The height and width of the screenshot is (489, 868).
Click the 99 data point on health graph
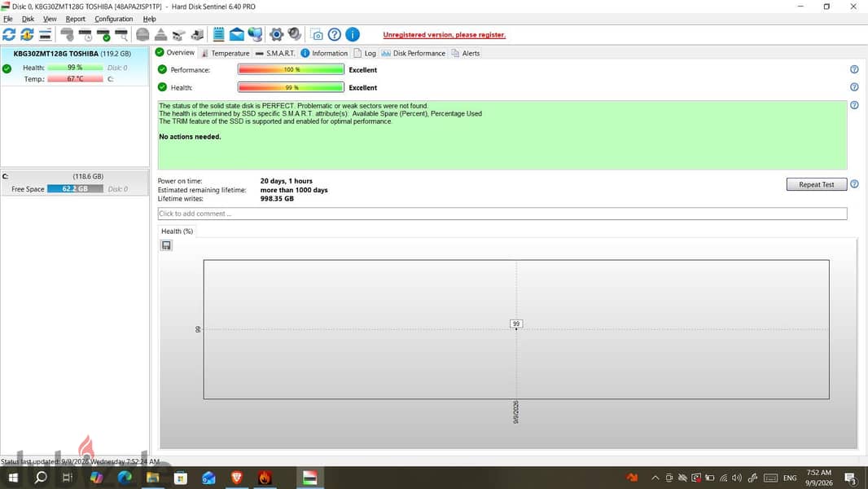pyautogui.click(x=516, y=324)
